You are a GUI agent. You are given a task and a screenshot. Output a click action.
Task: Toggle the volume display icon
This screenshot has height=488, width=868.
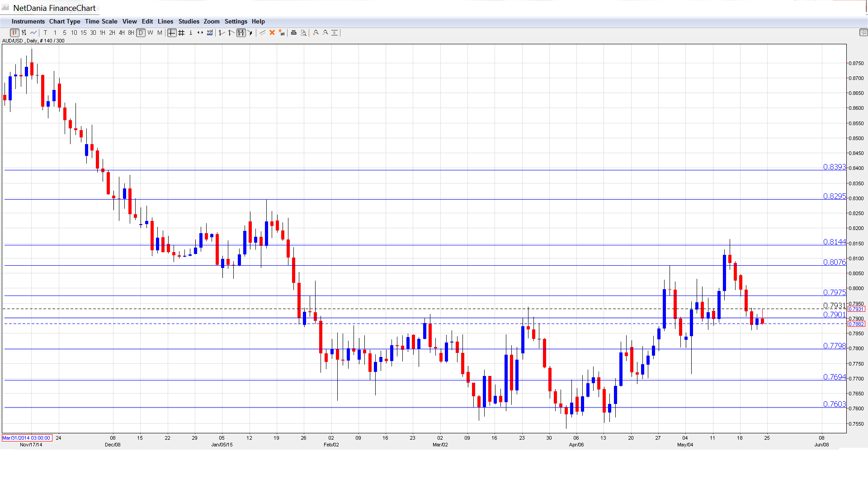(x=210, y=33)
